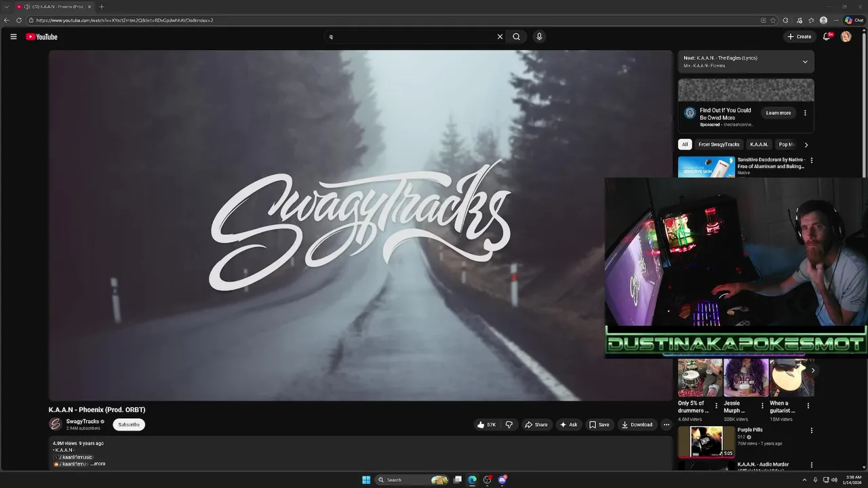This screenshot has width=868, height=488.
Task: Open the YouTube account avatar menu
Action: 846,37
